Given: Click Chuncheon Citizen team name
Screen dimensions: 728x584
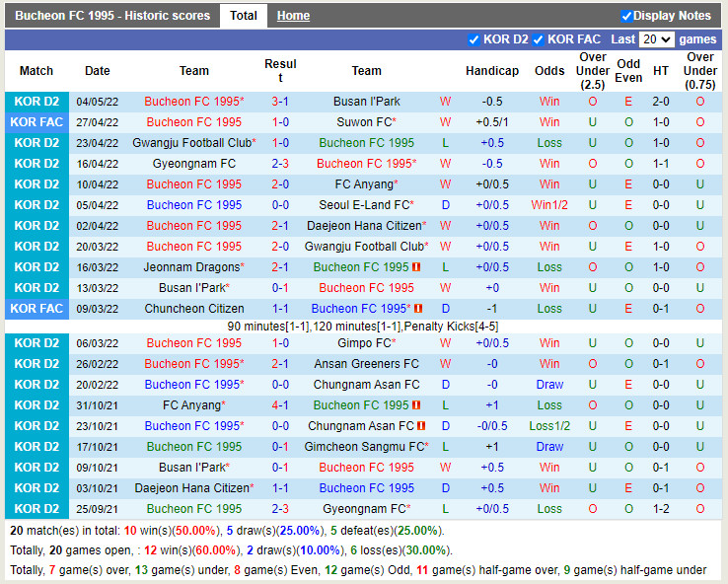Looking at the screenshot, I should click(x=194, y=308).
